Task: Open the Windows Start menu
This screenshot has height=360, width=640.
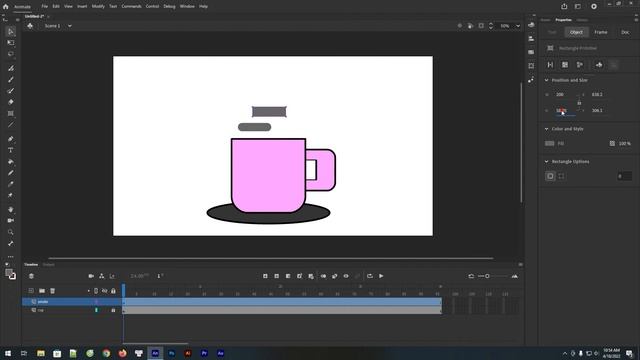Action: click(8, 353)
